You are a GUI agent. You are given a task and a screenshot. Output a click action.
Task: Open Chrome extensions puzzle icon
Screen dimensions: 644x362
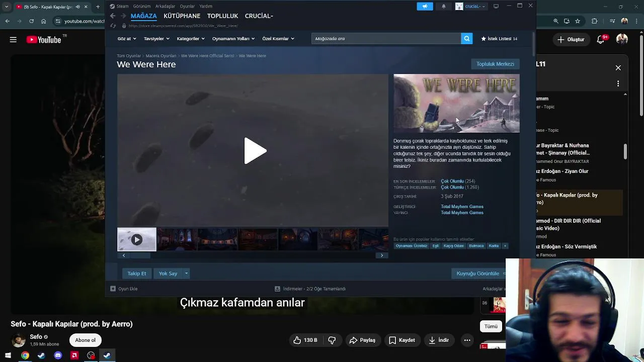tap(595, 21)
